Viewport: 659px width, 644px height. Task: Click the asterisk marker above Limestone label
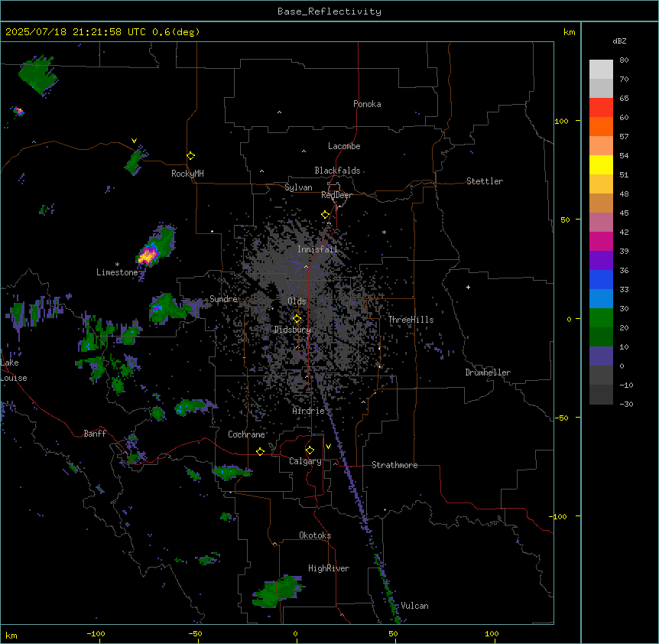tap(117, 265)
